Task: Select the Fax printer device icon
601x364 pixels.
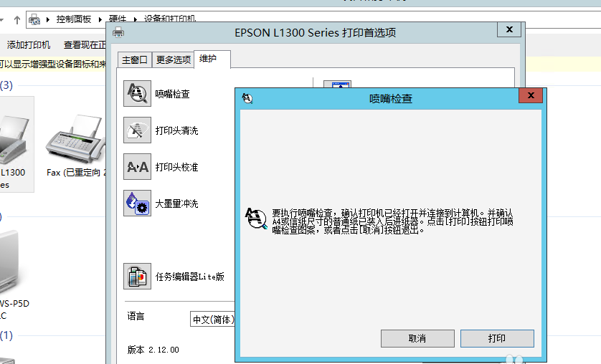Action: click(x=76, y=138)
